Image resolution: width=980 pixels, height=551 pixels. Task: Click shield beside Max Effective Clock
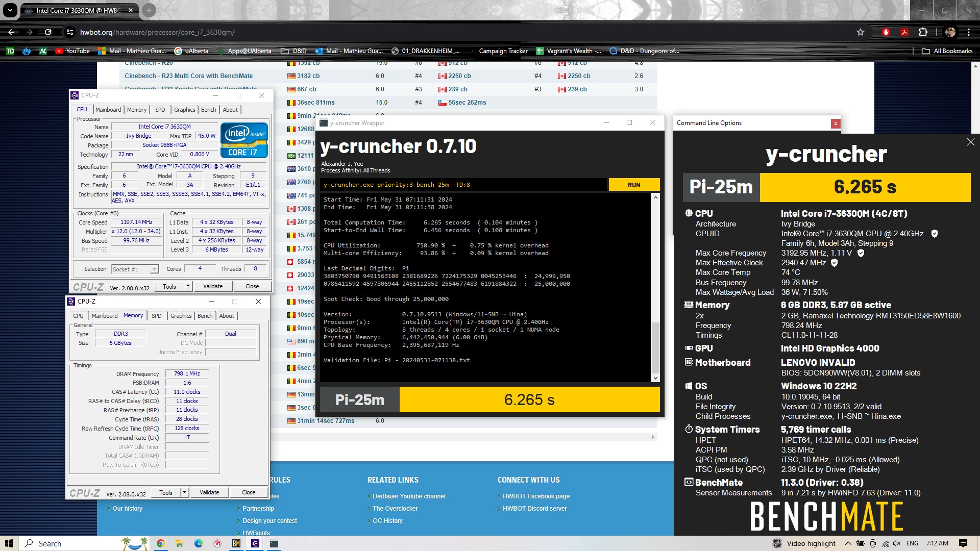tap(835, 263)
